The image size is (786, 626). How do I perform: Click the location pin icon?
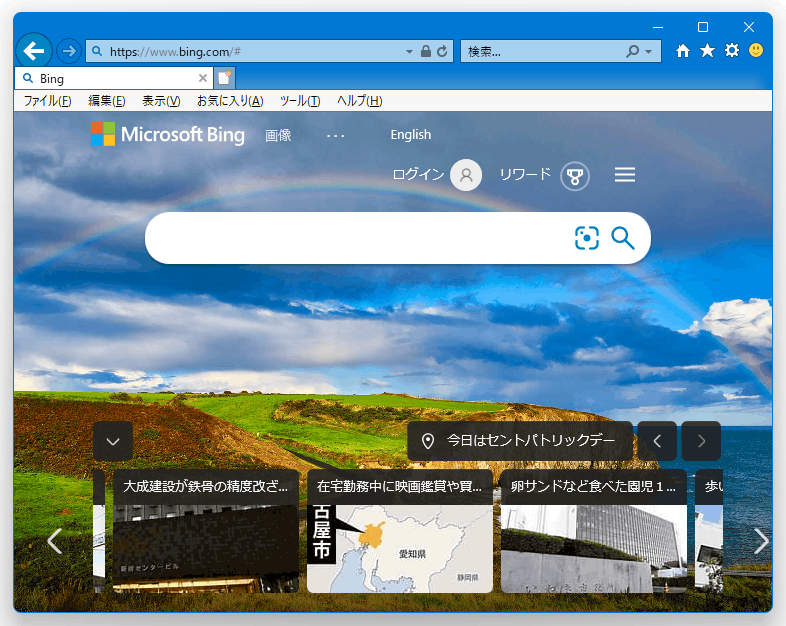pyautogui.click(x=428, y=441)
